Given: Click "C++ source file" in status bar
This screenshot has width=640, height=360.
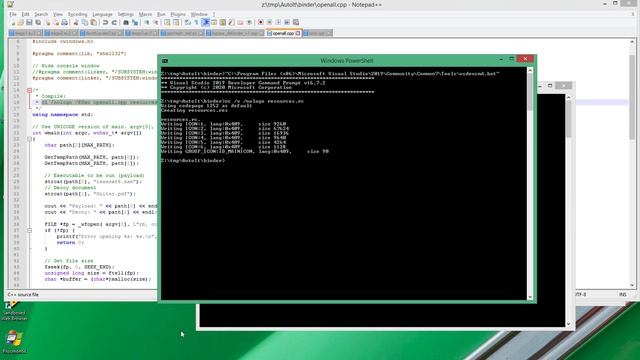Looking at the screenshot, I should pos(23,294).
